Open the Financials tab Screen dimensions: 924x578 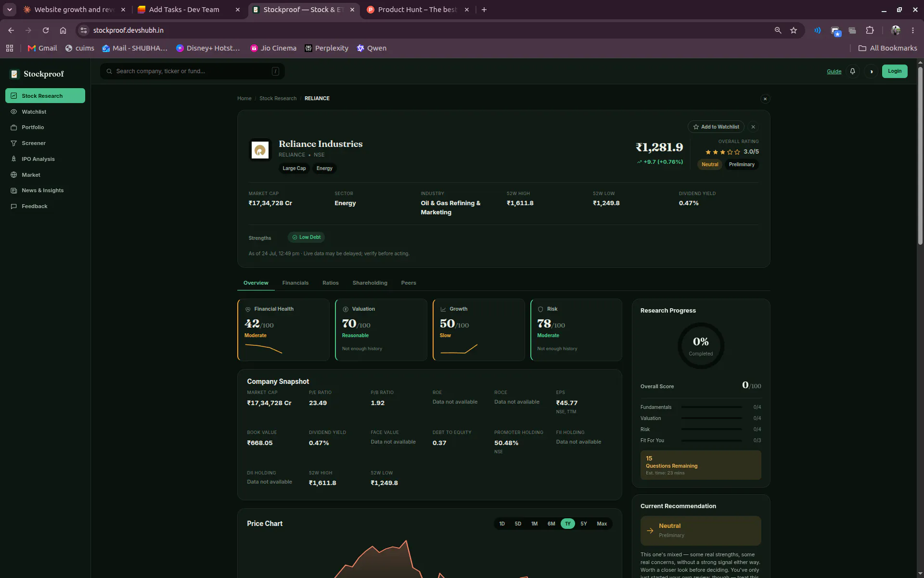pyautogui.click(x=295, y=283)
